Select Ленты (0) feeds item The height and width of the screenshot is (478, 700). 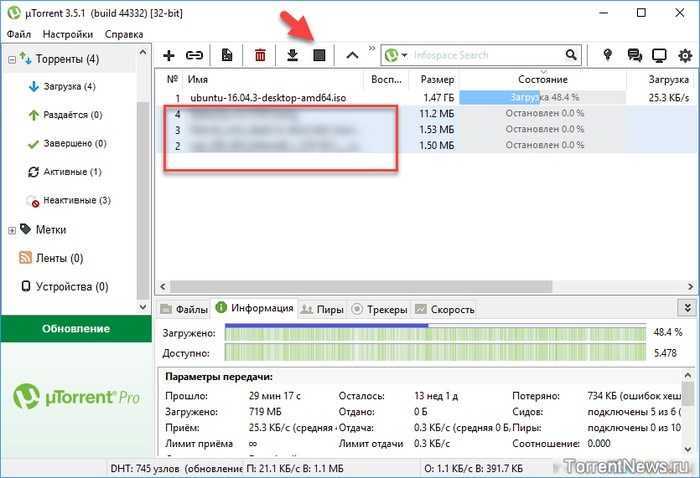59,258
